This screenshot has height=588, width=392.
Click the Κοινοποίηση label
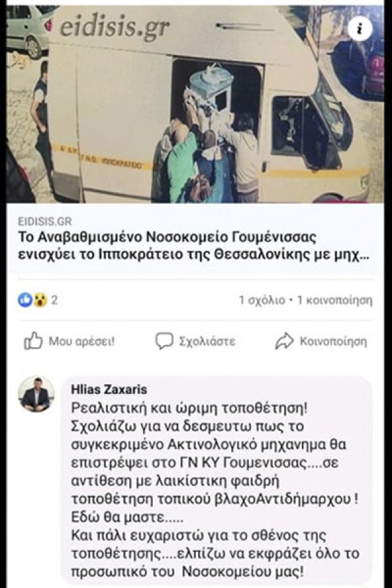(333, 342)
